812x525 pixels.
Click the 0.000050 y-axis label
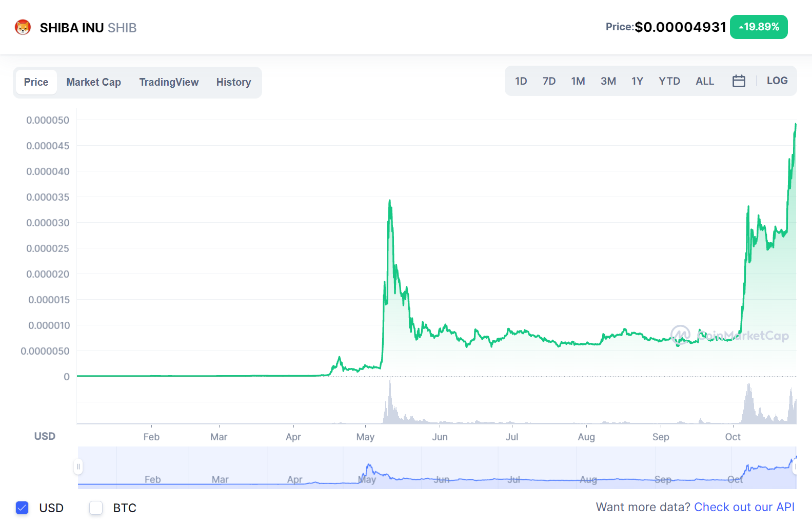(48, 120)
